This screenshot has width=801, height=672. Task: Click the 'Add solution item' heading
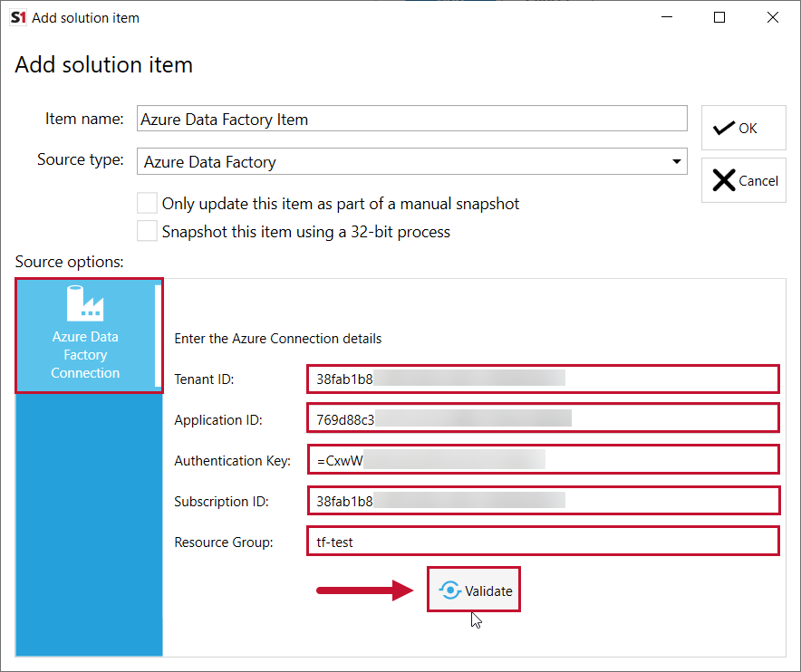point(103,65)
